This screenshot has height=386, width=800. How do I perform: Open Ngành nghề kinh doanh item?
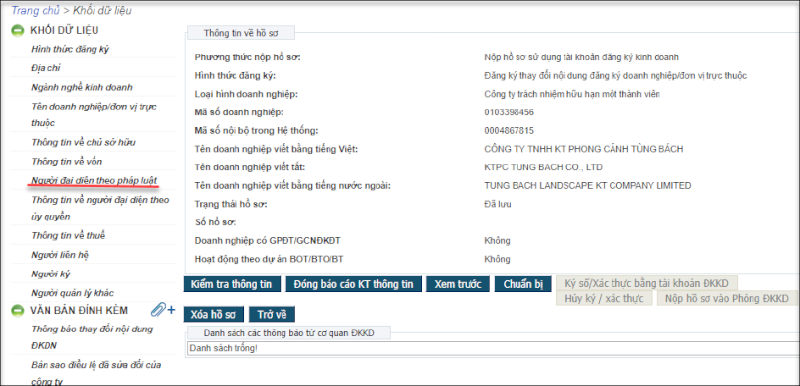pyautogui.click(x=82, y=87)
